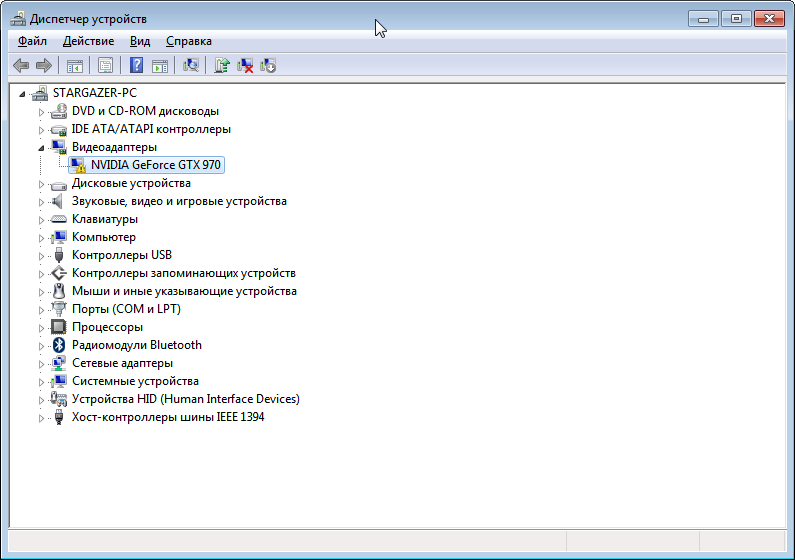Click the Disable device toolbar icon
The height and width of the screenshot is (560, 795).
(268, 66)
